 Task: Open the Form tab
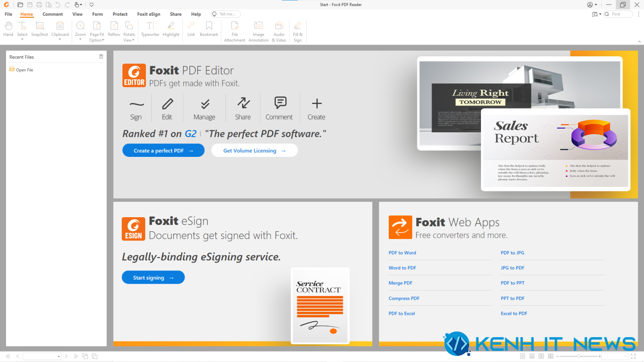click(97, 14)
